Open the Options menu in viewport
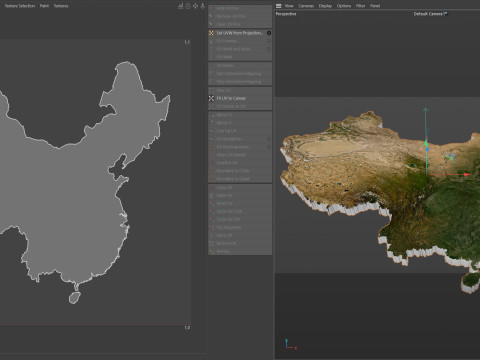Image resolution: width=480 pixels, height=360 pixels. [344, 6]
